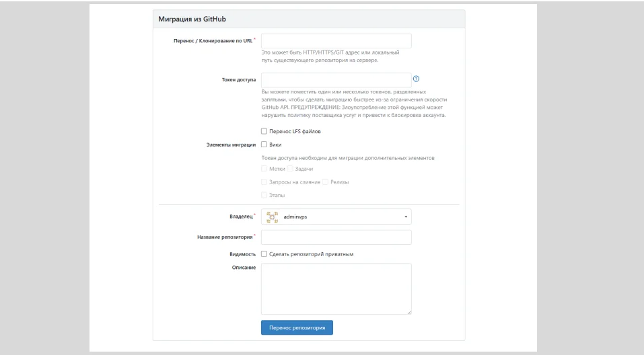Toggle the Метки checkbox
This screenshot has width=644, height=355.
pyautogui.click(x=264, y=169)
